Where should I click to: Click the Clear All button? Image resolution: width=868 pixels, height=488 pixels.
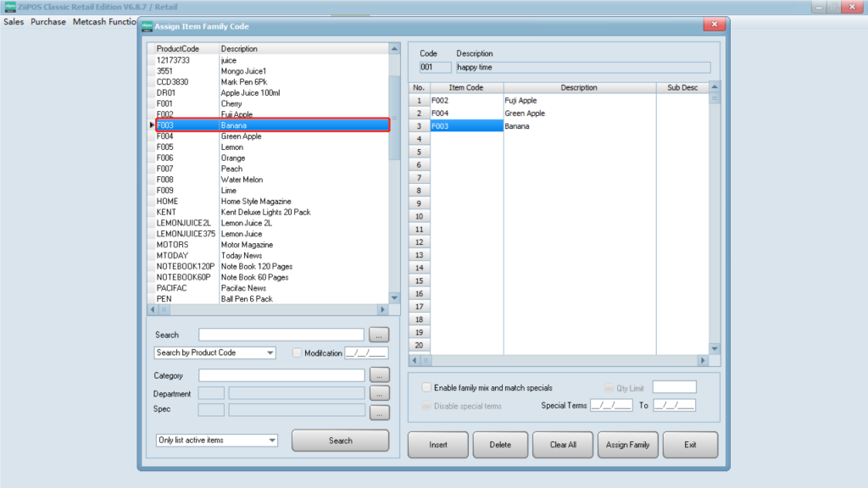(563, 445)
